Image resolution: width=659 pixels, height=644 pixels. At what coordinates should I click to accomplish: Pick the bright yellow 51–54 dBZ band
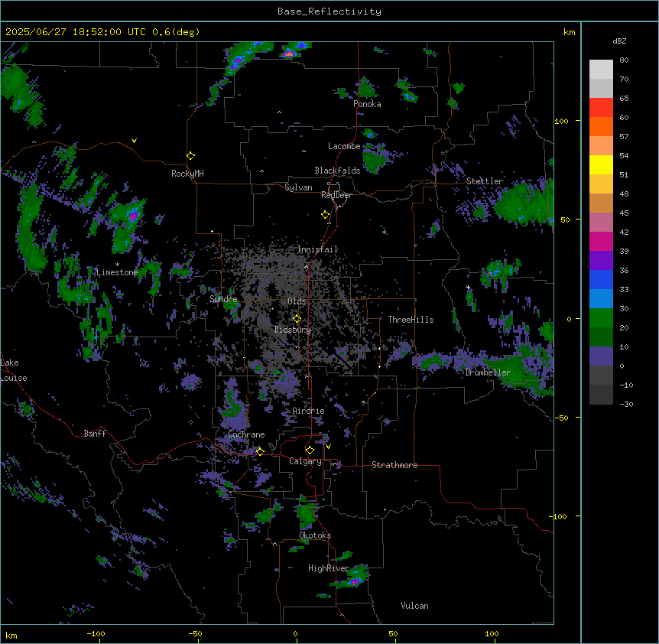tap(601, 164)
